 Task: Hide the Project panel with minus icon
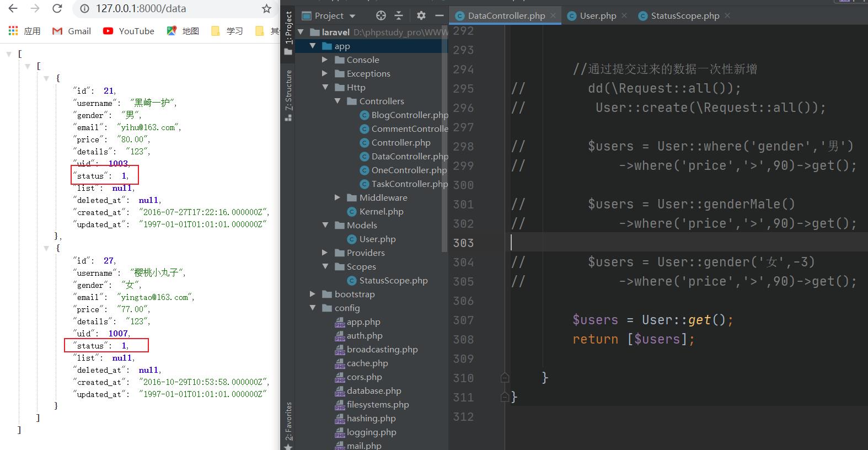coord(440,15)
